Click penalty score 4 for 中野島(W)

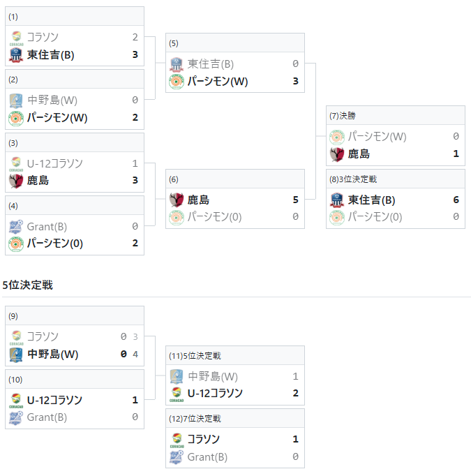point(135,355)
